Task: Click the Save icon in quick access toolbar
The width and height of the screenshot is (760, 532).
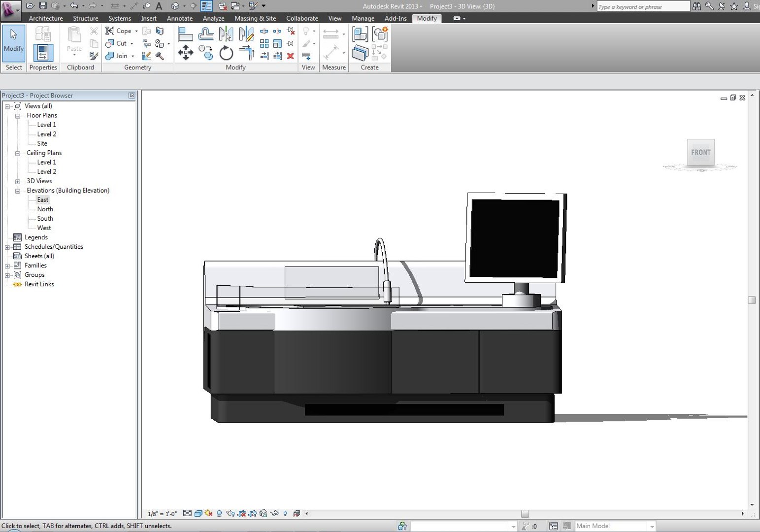Action: pos(43,6)
